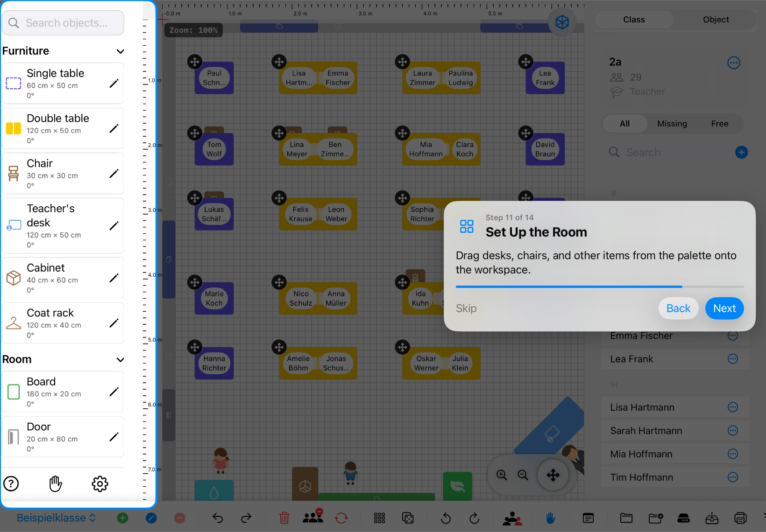Click the zoom out magnifier on canvas
This screenshot has width=766, height=532.
coord(523,475)
